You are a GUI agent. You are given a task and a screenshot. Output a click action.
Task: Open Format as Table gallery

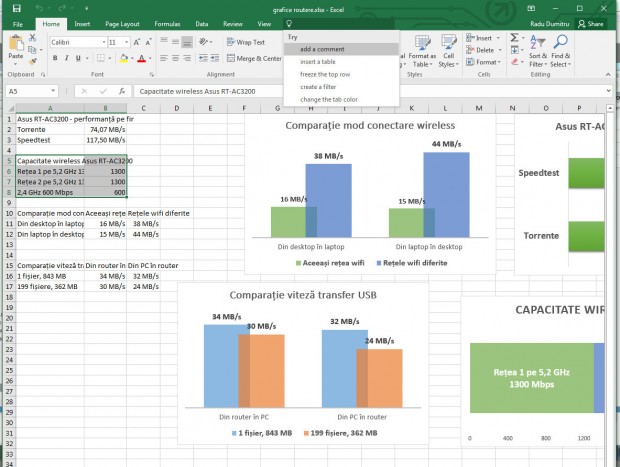(x=422, y=51)
